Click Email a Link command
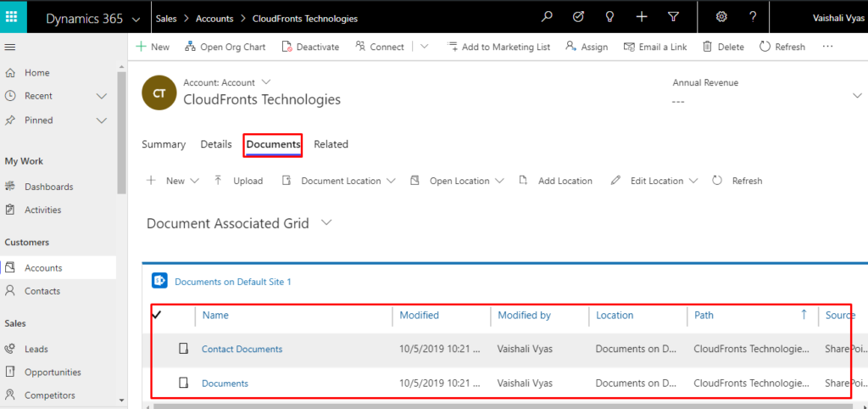Image resolution: width=868 pixels, height=409 pixels. [655, 48]
